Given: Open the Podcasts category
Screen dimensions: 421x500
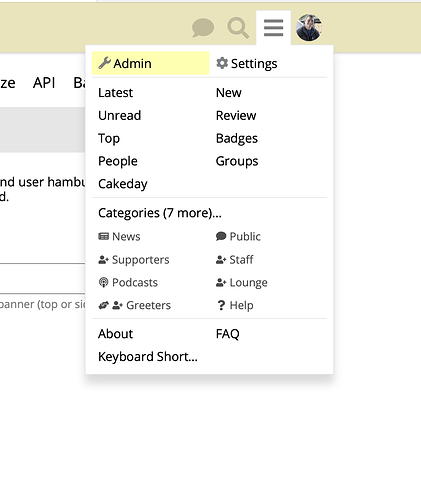Looking at the screenshot, I should click(128, 283).
